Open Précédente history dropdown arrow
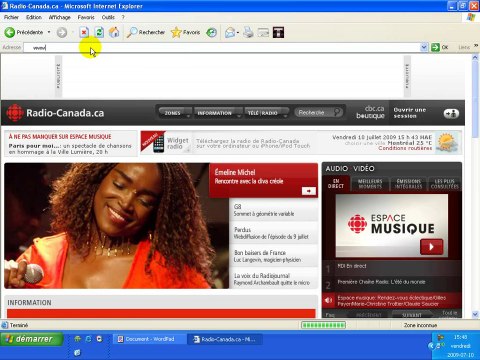 point(49,32)
